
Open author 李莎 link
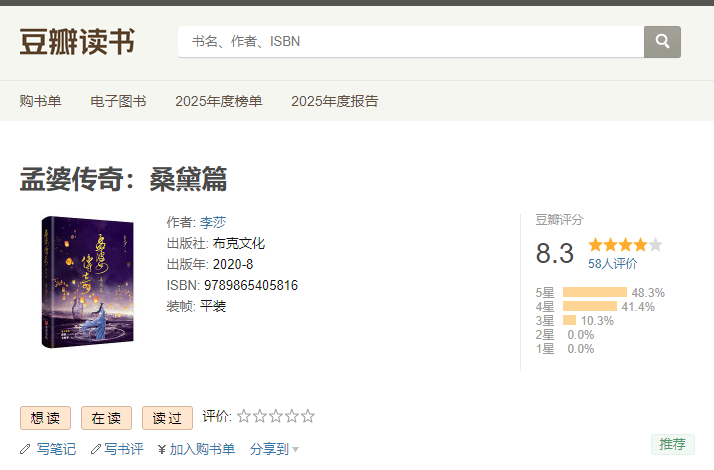pyautogui.click(x=213, y=222)
